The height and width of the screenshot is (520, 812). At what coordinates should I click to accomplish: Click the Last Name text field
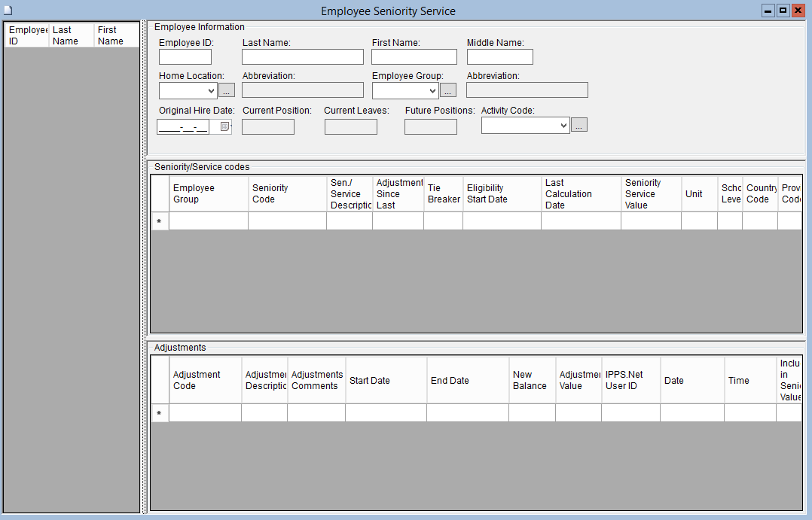[303, 57]
